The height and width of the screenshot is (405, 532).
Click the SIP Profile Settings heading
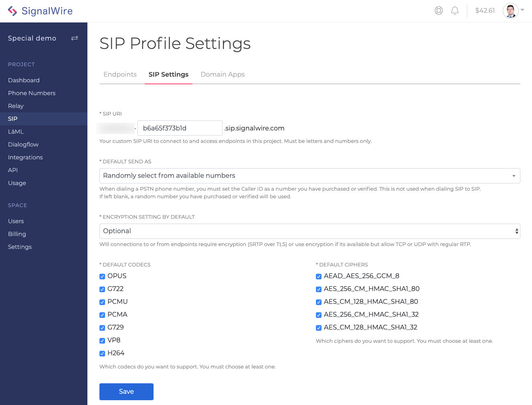tap(175, 43)
